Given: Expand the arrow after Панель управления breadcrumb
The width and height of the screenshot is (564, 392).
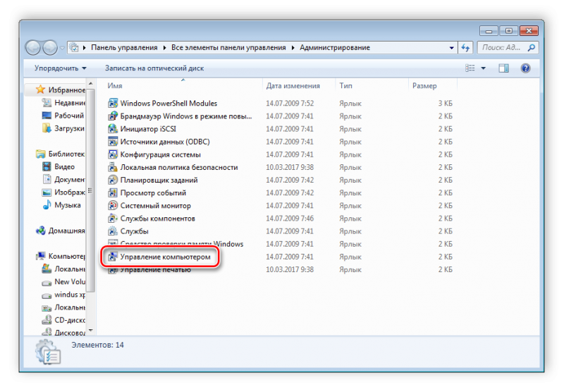Looking at the screenshot, I should pyautogui.click(x=164, y=47).
